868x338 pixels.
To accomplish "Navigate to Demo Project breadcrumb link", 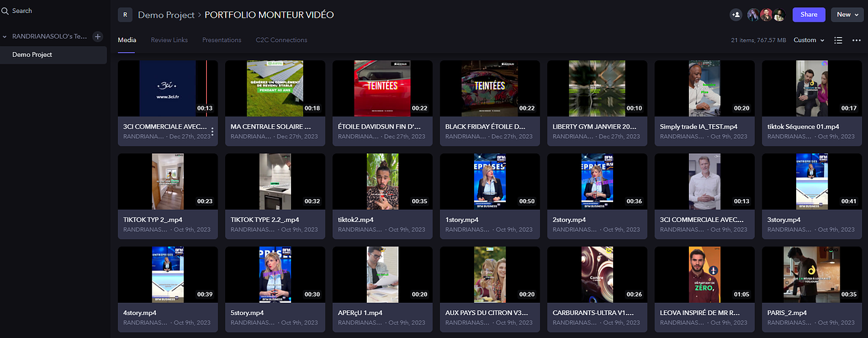I will coord(165,14).
